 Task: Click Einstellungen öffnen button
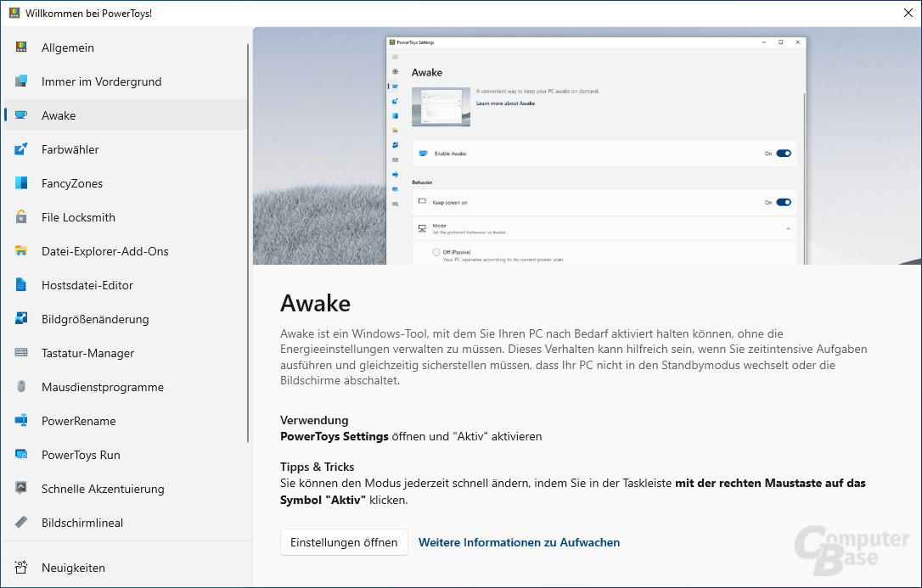click(x=344, y=542)
